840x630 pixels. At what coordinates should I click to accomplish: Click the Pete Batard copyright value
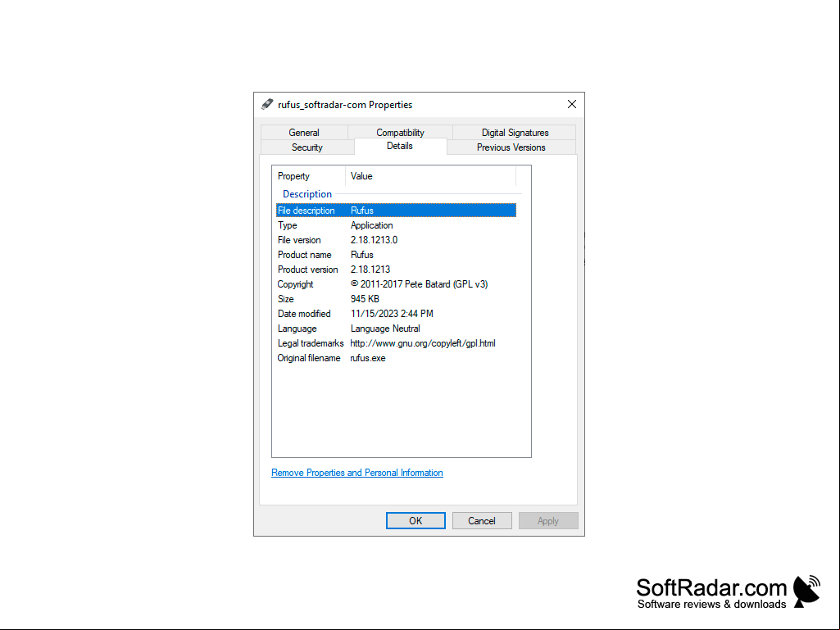pos(419,284)
